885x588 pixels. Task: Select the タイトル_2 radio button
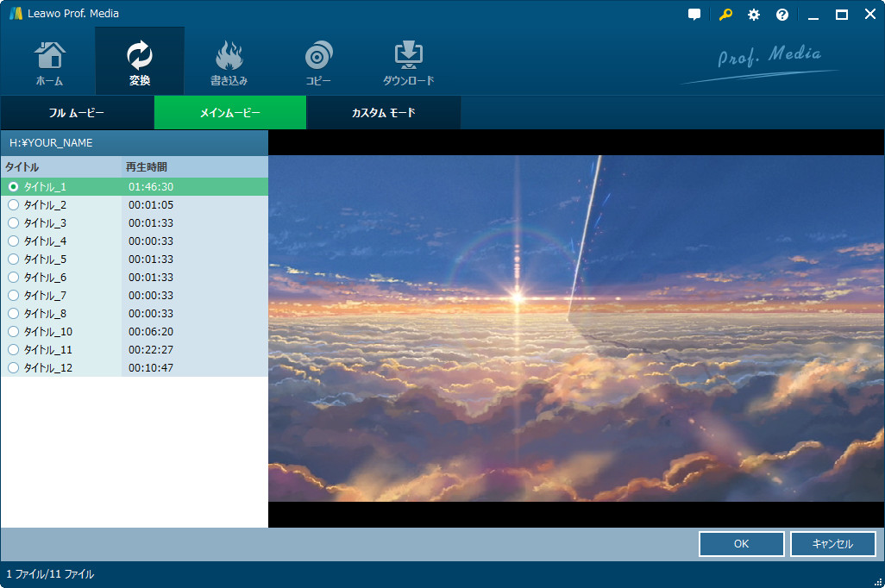pos(13,205)
